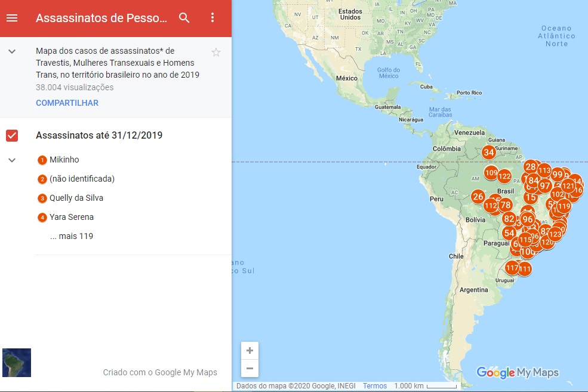Expand the '... mais 119' entries

[x=72, y=236]
